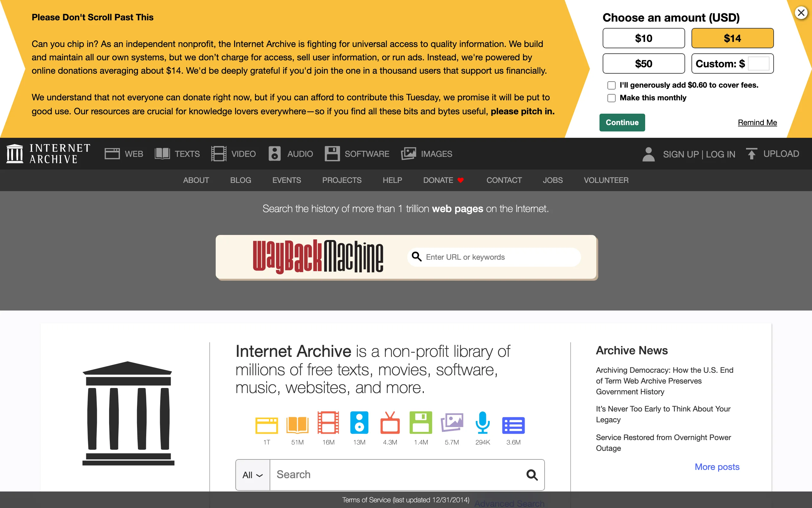Click the Upload arrow icon
The height and width of the screenshot is (508, 812).
pyautogui.click(x=752, y=154)
